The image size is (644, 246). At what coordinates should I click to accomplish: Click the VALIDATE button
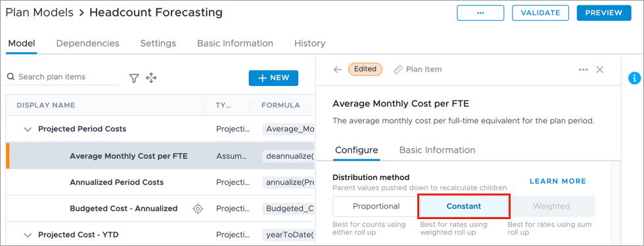pos(540,12)
